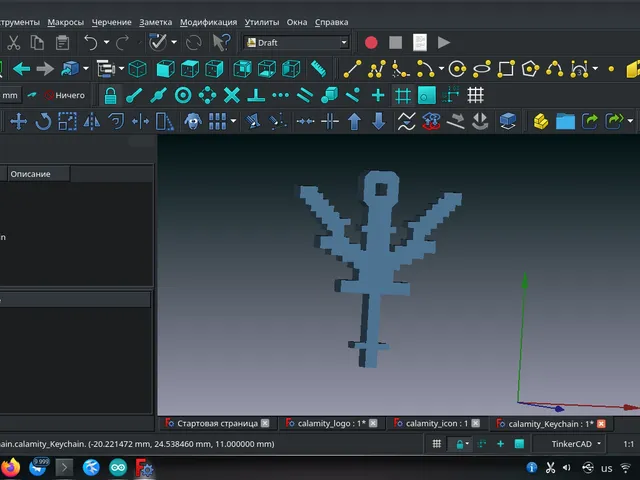The width and height of the screenshot is (640, 480).
Task: Click the Refresh recompute icon
Action: 193,42
